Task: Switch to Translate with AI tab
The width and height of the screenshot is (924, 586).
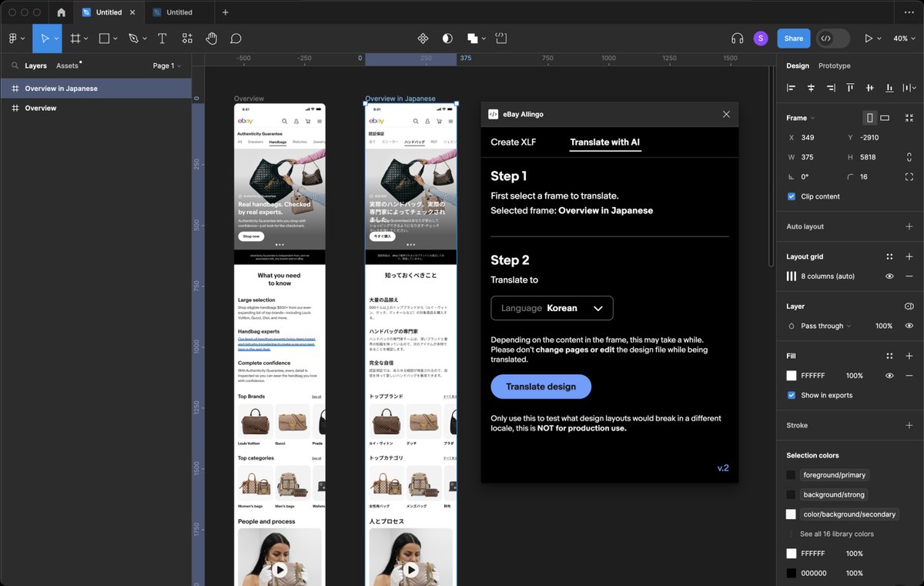Action: pyautogui.click(x=604, y=142)
